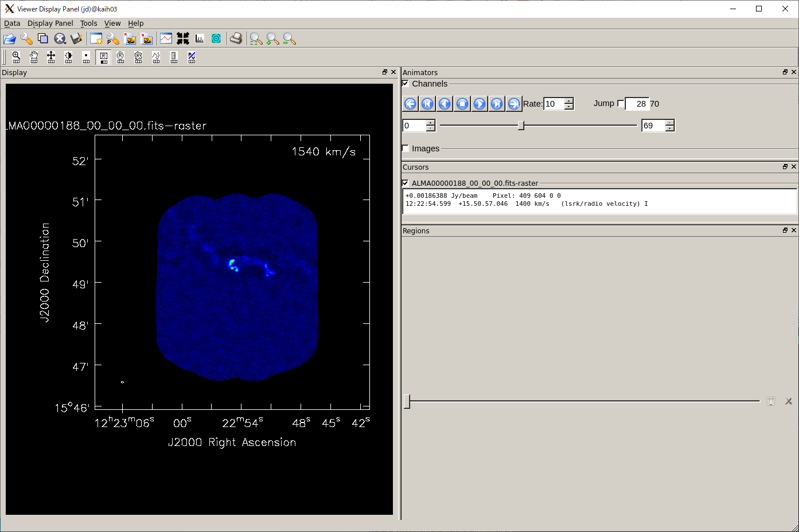Unregister data via the X circle icon

click(60, 38)
